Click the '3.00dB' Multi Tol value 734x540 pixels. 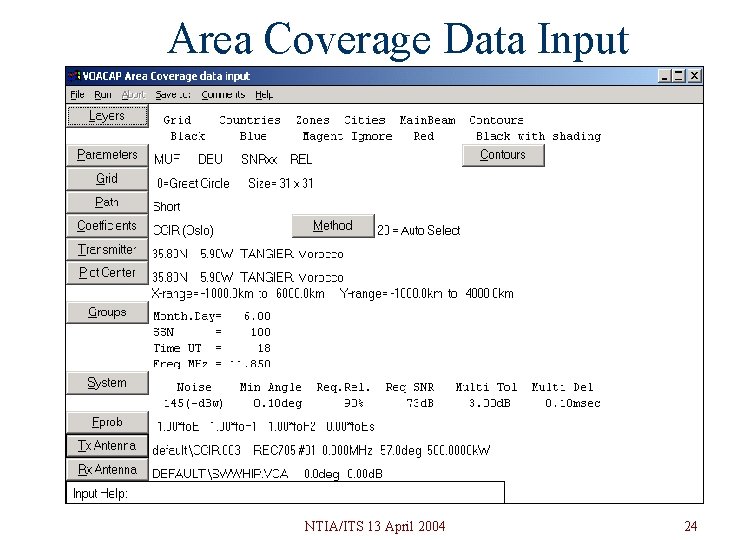click(490, 403)
